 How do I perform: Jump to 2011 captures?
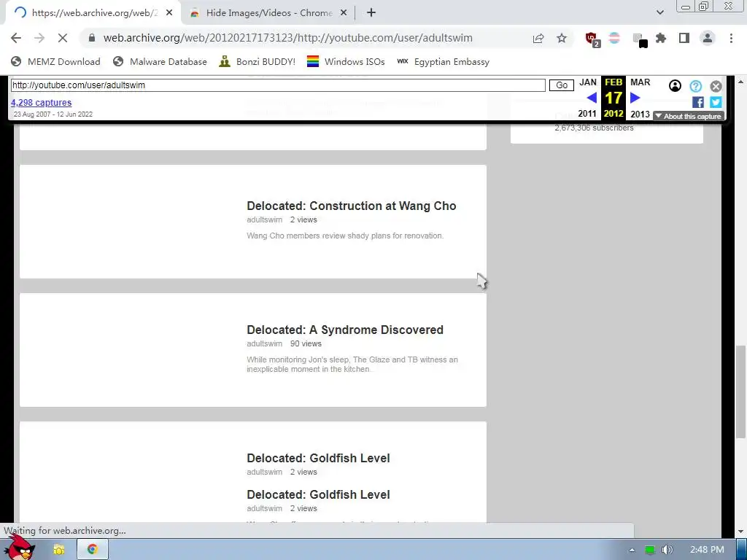click(x=587, y=114)
